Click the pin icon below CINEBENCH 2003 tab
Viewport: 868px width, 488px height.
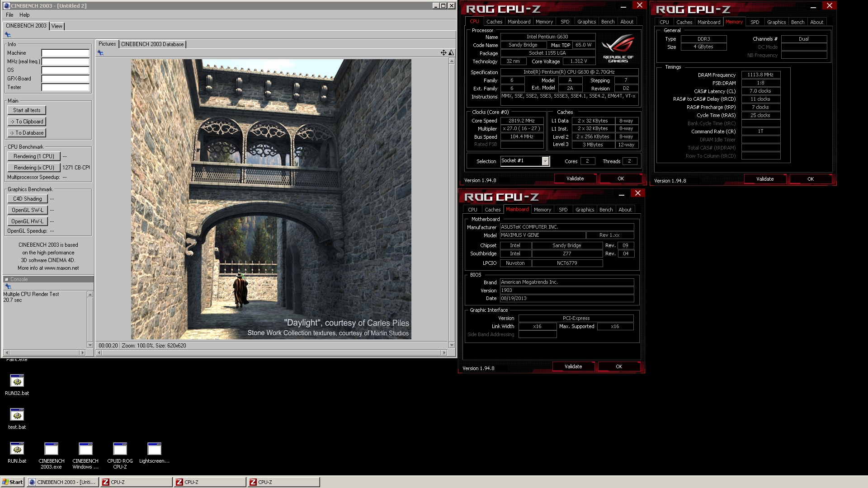pos(8,35)
